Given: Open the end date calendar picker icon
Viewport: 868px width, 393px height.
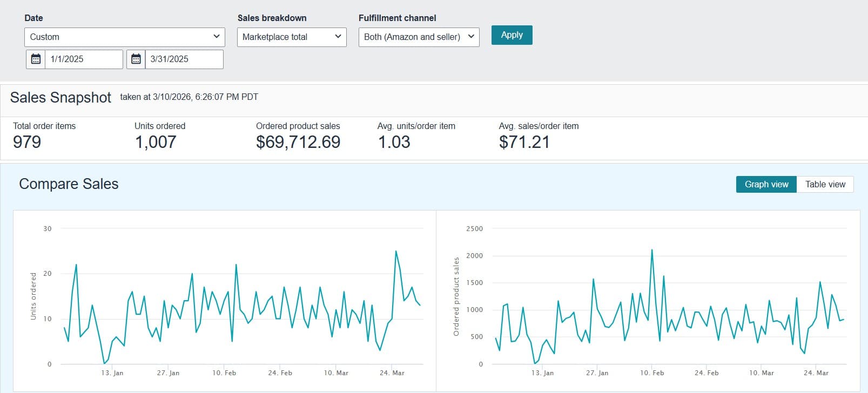Looking at the screenshot, I should click(136, 59).
